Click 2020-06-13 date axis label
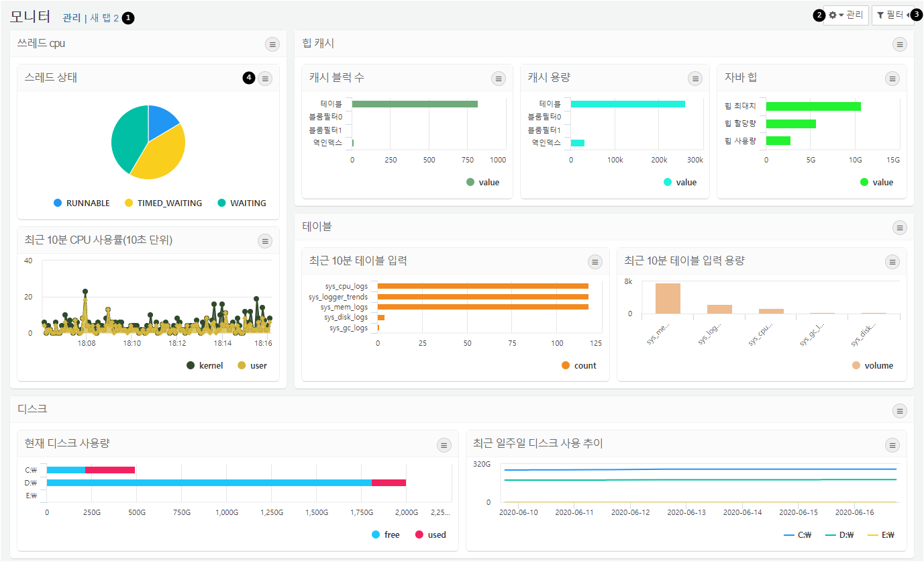The width and height of the screenshot is (924, 562). tap(686, 512)
